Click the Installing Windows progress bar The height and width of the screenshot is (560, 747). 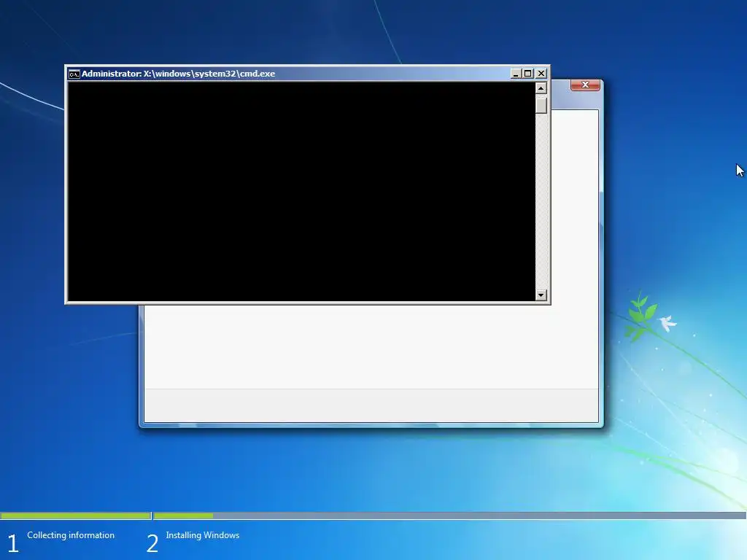pyautogui.click(x=449, y=516)
